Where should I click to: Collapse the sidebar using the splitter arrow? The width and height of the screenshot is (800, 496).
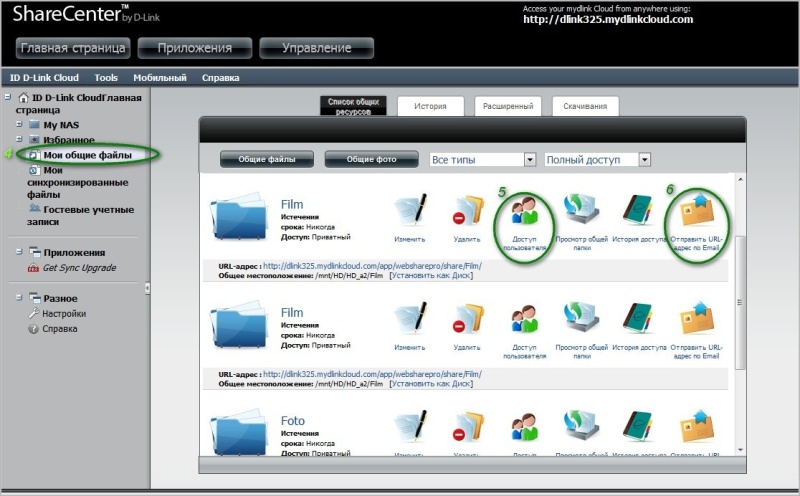147,288
